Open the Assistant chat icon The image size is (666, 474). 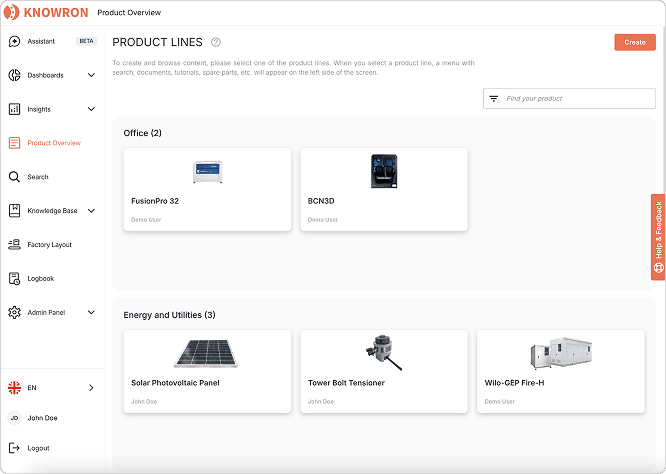pyautogui.click(x=14, y=41)
